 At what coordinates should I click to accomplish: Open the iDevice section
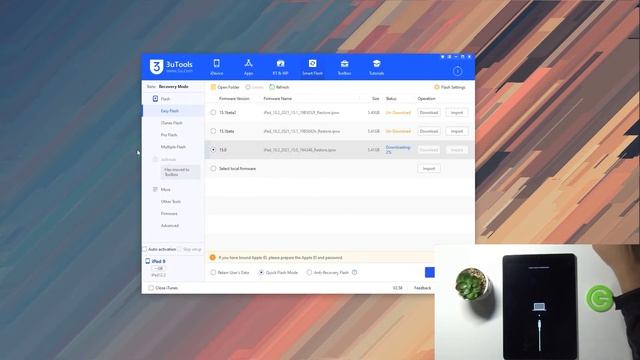(x=217, y=67)
